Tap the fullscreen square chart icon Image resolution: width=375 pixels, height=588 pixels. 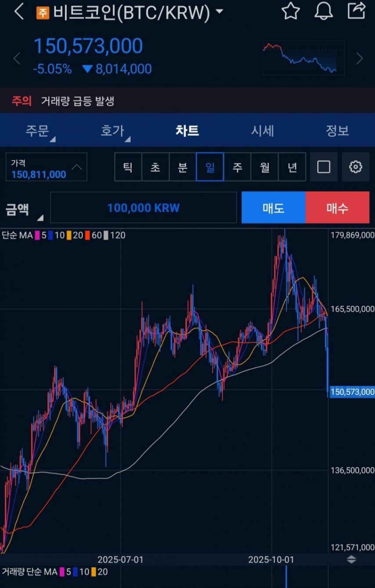click(x=324, y=167)
